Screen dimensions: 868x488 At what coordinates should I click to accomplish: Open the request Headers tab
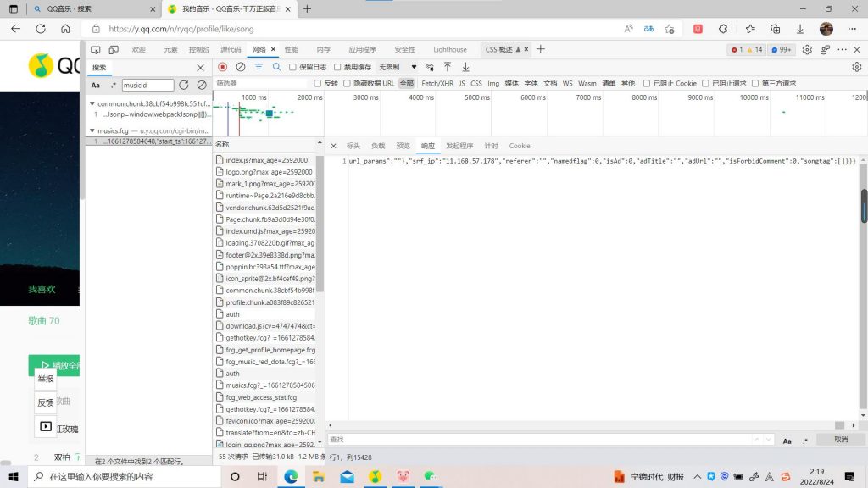click(x=353, y=146)
